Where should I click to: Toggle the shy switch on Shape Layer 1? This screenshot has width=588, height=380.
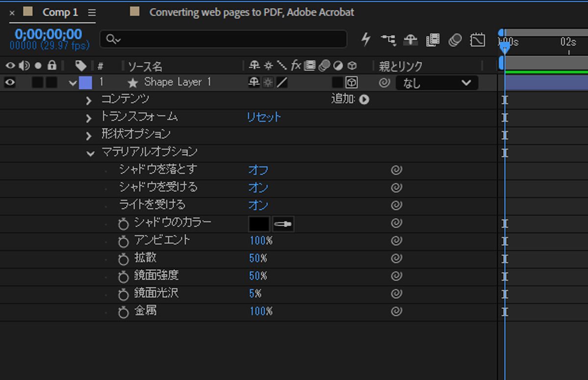point(254,83)
